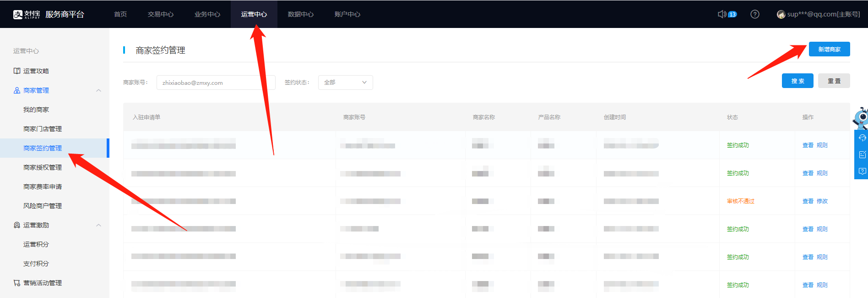Click the 重置 button

pos(834,81)
